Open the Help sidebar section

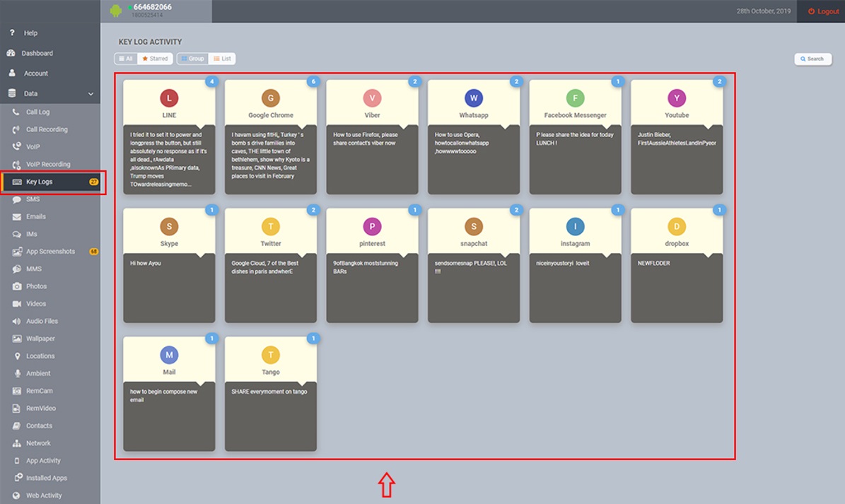(x=30, y=33)
